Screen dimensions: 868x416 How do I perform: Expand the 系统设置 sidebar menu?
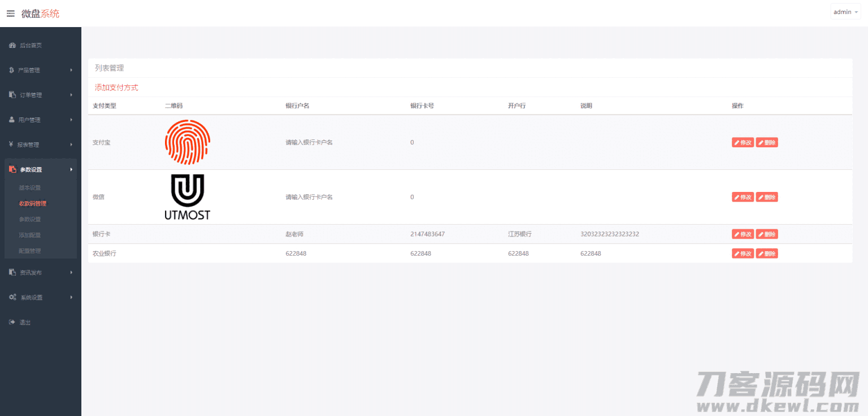(x=41, y=297)
